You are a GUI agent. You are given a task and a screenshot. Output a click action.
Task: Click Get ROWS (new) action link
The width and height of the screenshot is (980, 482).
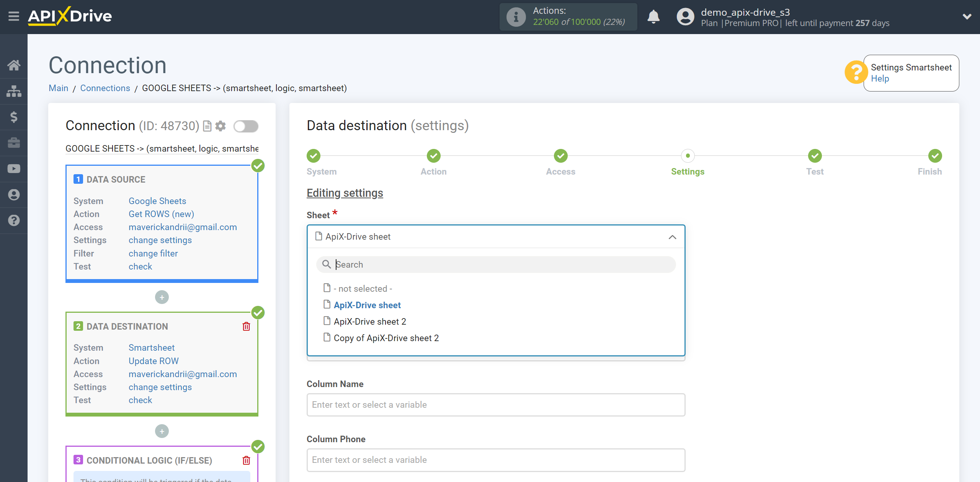tap(161, 214)
